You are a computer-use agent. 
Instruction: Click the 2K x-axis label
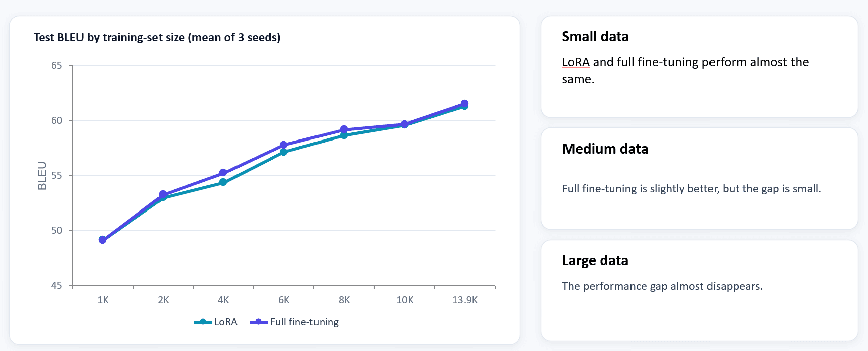pos(163,300)
